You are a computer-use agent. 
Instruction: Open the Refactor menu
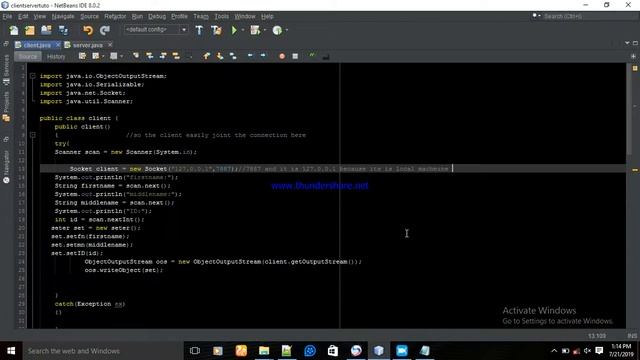(115, 16)
